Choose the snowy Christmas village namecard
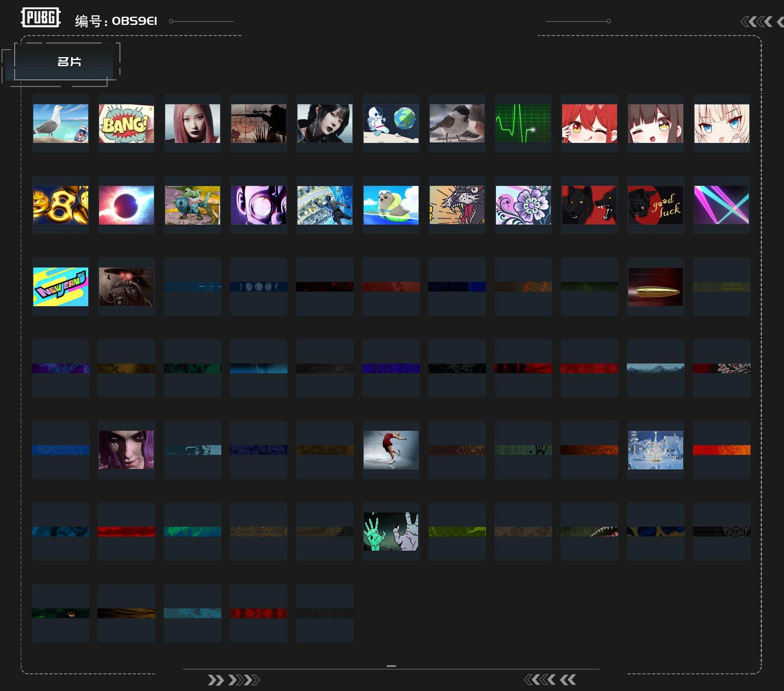The height and width of the screenshot is (691, 784). 655,450
